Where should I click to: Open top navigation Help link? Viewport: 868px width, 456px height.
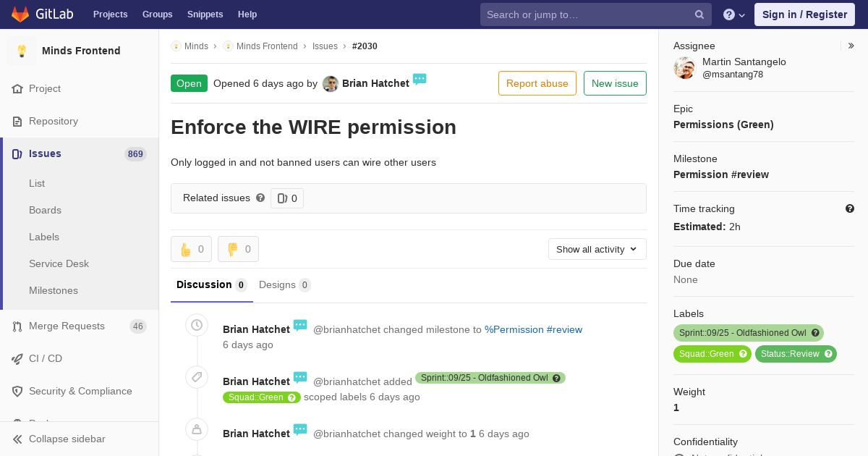(247, 14)
